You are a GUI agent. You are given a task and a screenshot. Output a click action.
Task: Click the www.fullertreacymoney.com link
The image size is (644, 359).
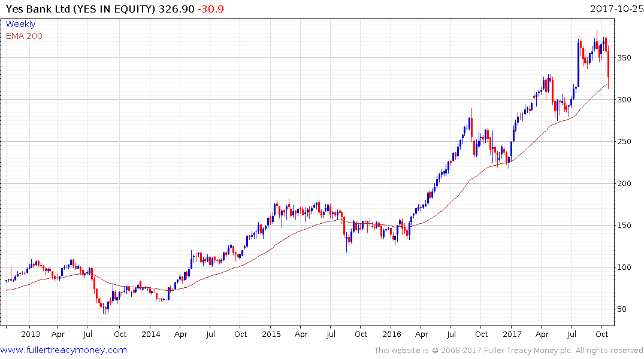pyautogui.click(x=64, y=350)
